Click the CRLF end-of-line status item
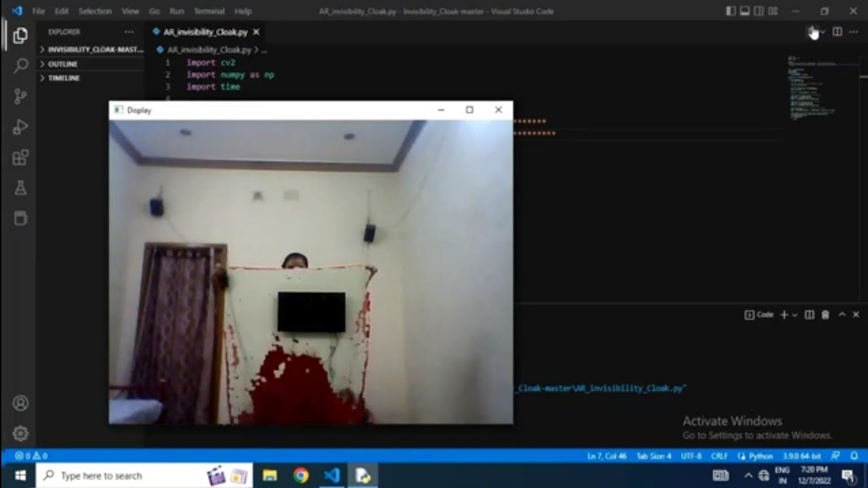The image size is (868, 488). point(719,456)
